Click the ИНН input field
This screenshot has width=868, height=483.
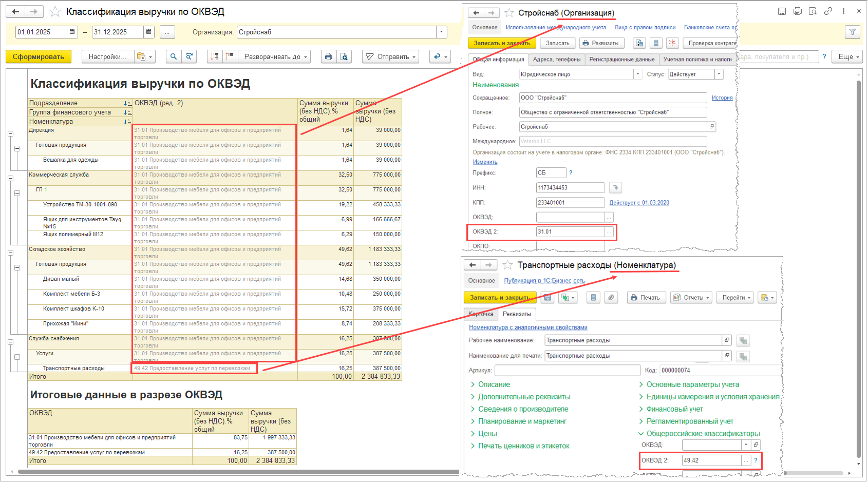[x=570, y=188]
